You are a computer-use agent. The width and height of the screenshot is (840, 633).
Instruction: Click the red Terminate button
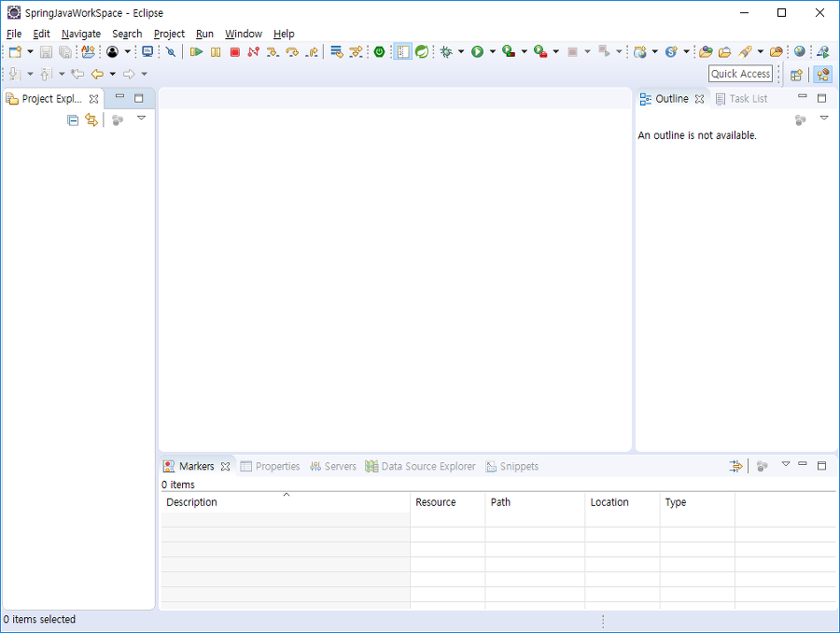click(x=234, y=52)
